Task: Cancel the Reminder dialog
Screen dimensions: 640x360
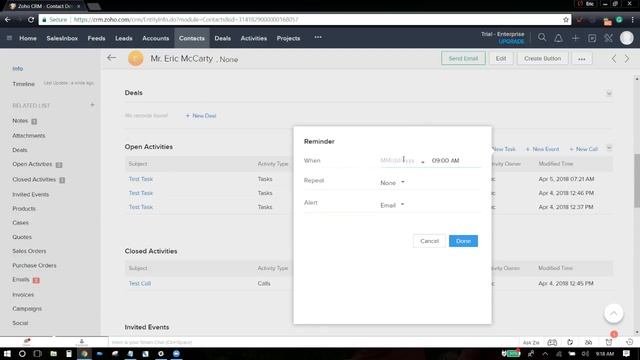Action: pyautogui.click(x=429, y=241)
